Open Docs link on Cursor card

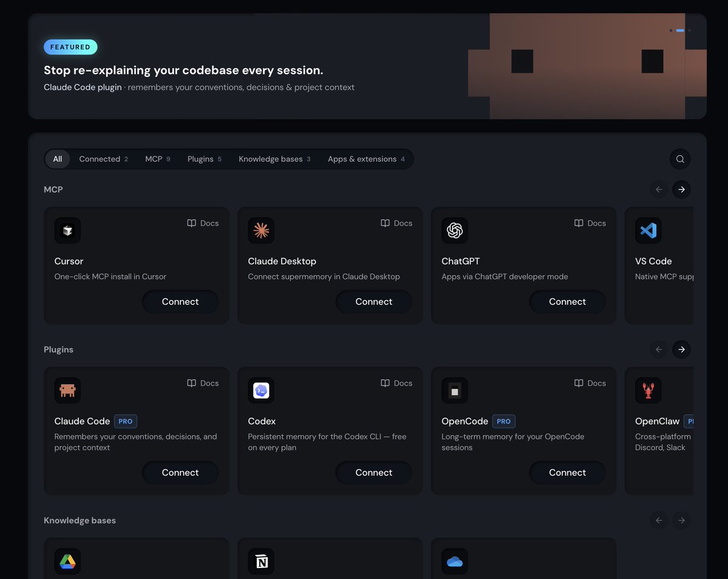click(203, 223)
